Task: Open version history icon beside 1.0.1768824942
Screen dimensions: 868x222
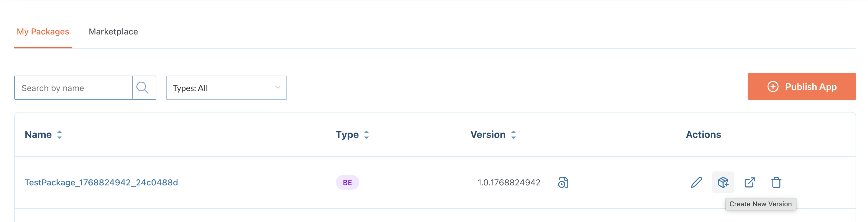Action: [563, 182]
